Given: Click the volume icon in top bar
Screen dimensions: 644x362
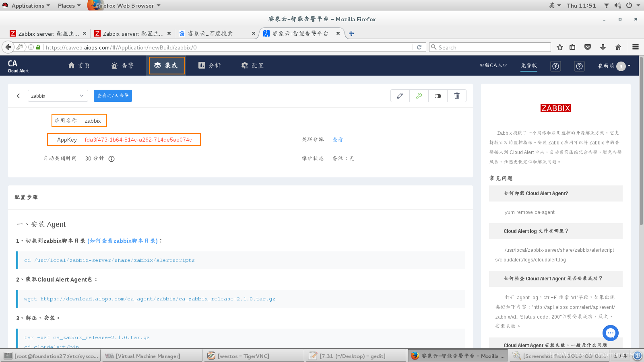Looking at the screenshot, I should click(618, 6).
